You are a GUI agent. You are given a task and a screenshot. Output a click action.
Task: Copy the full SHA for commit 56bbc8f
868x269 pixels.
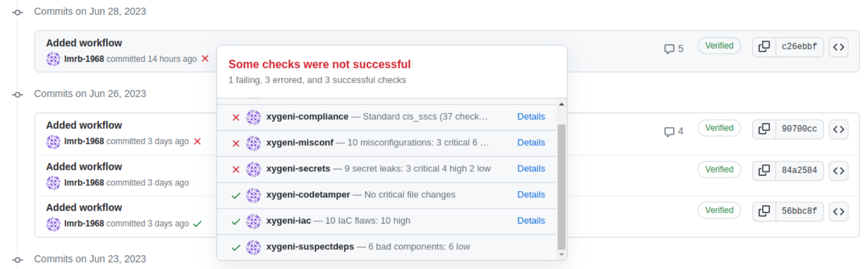coord(764,211)
